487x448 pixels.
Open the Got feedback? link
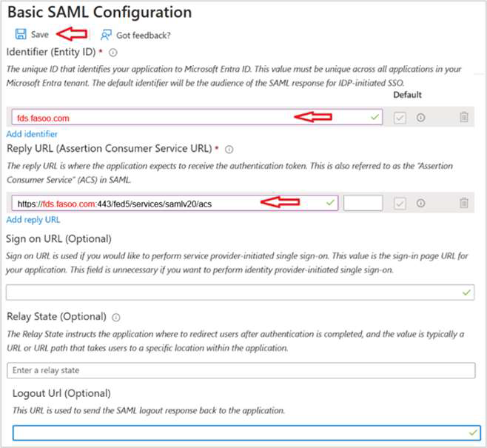(x=143, y=36)
